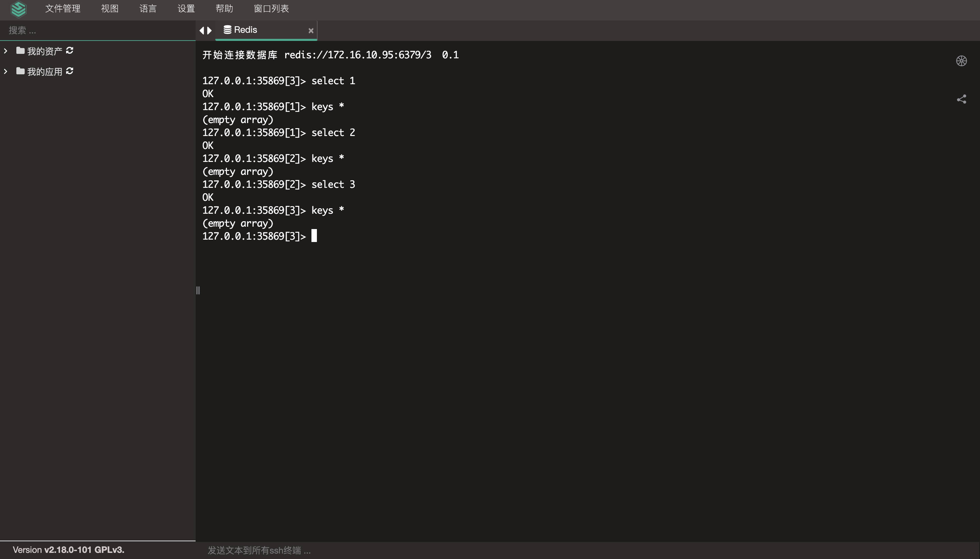Image resolution: width=980 pixels, height=559 pixels.
Task: Click the JumpServer logo icon
Action: 18,9
